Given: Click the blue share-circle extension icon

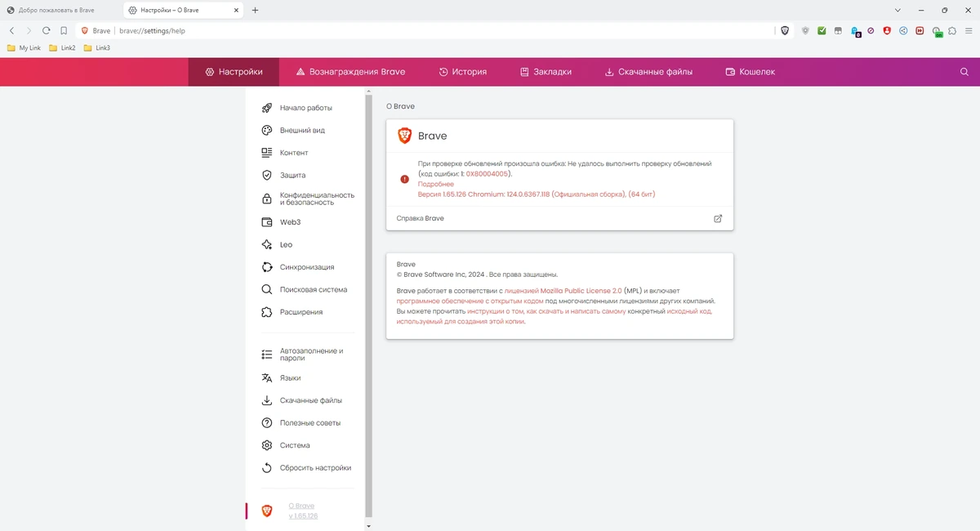Looking at the screenshot, I should point(903,30).
